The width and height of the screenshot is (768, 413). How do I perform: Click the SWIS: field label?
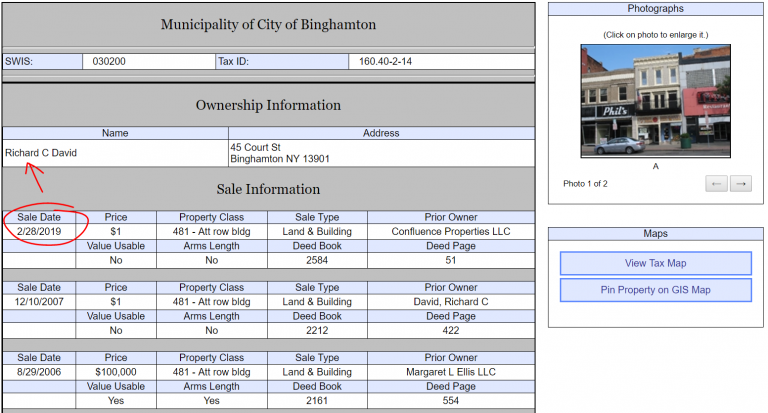click(x=19, y=61)
